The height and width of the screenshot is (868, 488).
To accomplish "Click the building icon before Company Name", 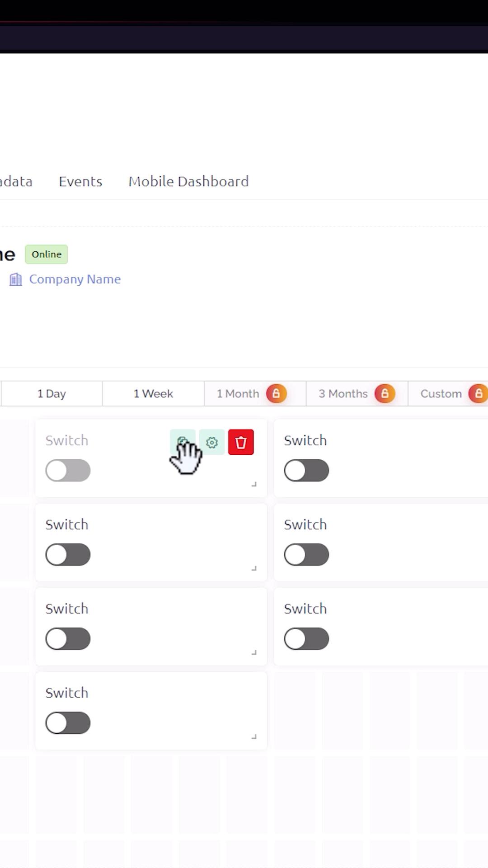I will pyautogui.click(x=16, y=279).
